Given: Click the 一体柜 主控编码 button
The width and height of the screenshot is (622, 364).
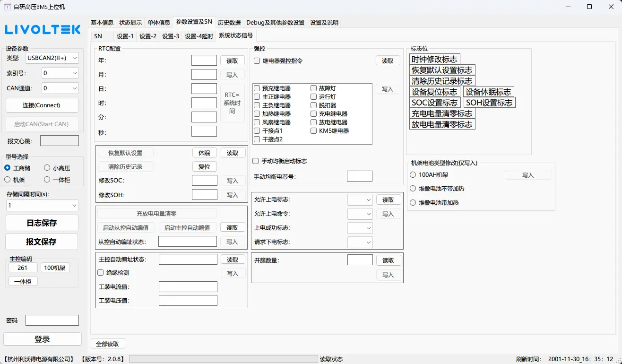Looking at the screenshot, I should pyautogui.click(x=23, y=281).
